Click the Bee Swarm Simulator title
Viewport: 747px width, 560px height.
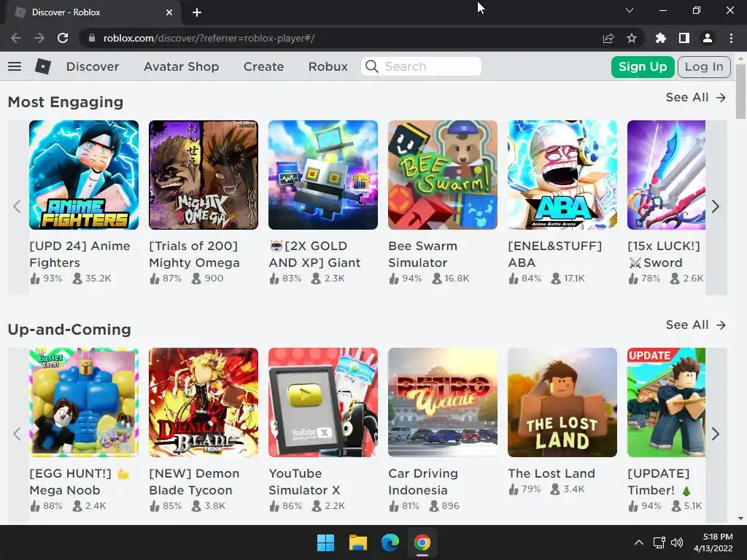(422, 254)
